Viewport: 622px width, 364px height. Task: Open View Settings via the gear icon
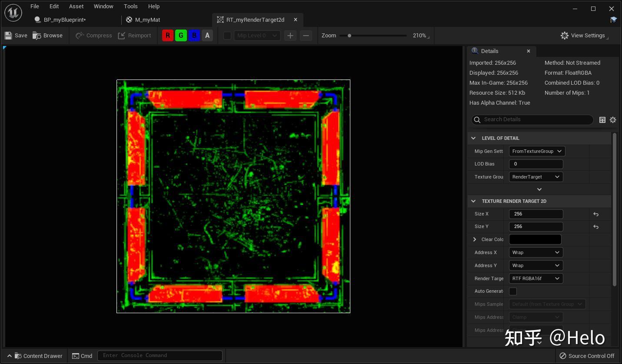(x=564, y=35)
